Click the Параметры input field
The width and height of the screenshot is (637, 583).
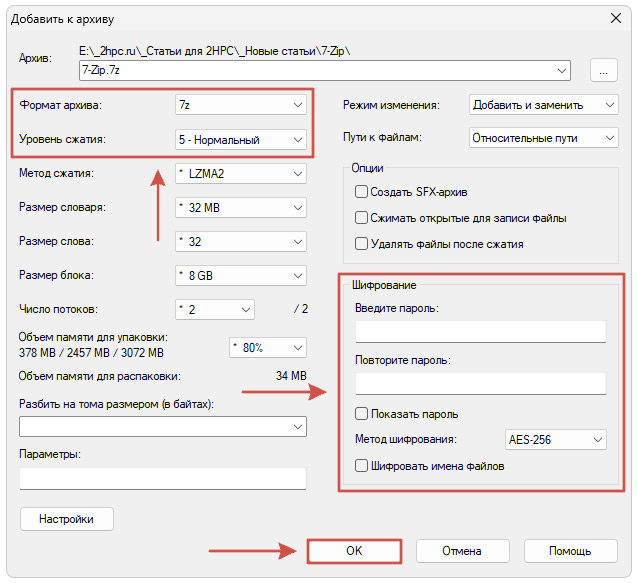pyautogui.click(x=162, y=479)
